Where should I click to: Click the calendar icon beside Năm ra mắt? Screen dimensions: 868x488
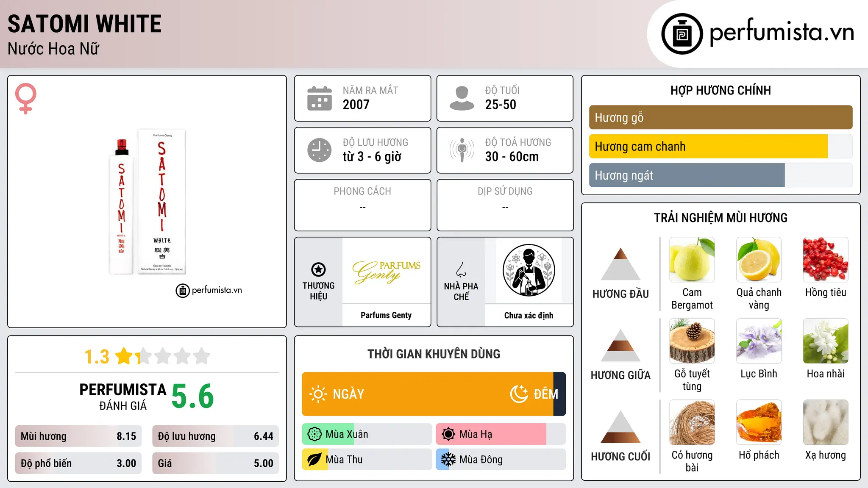pyautogui.click(x=320, y=98)
